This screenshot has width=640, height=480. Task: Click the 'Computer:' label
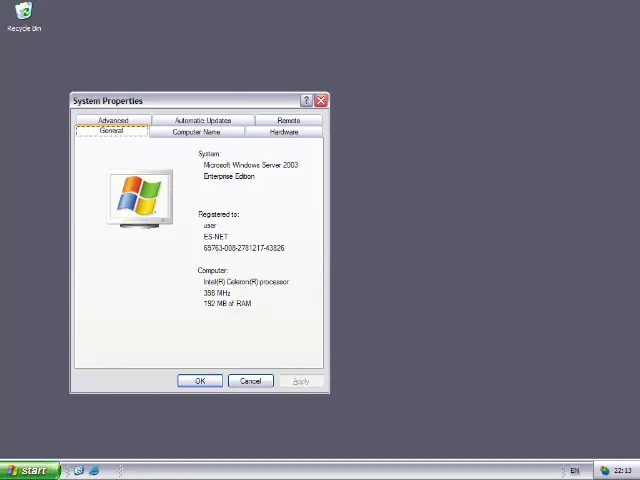tap(213, 270)
